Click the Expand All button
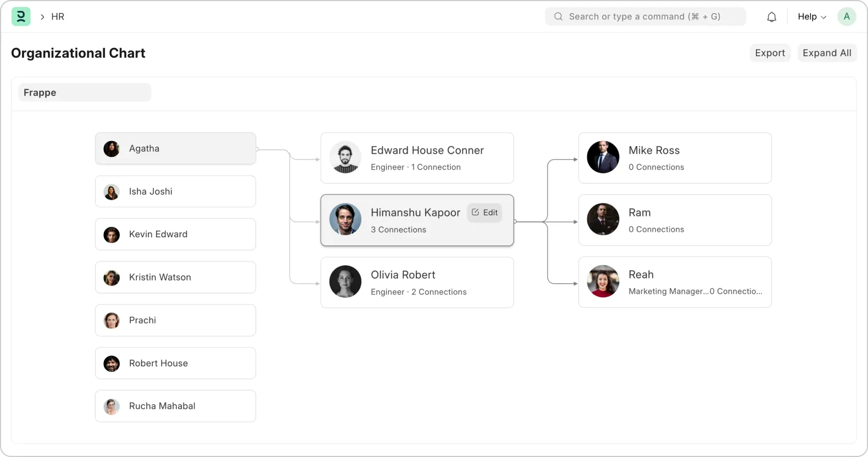This screenshot has width=868, height=457. pos(826,53)
